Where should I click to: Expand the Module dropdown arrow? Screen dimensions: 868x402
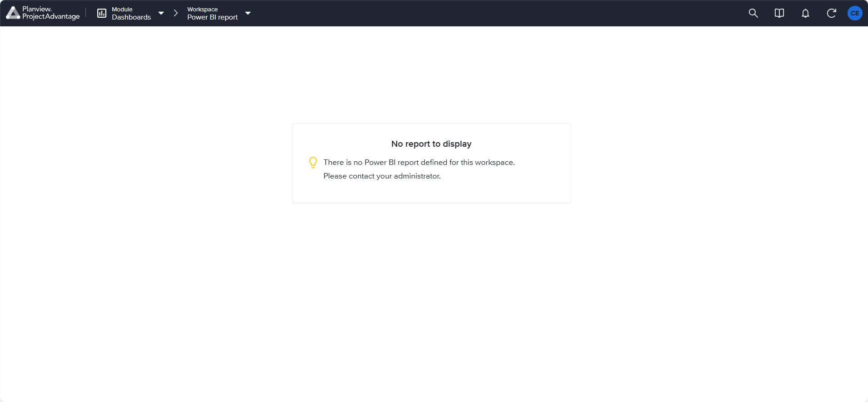pos(161,13)
